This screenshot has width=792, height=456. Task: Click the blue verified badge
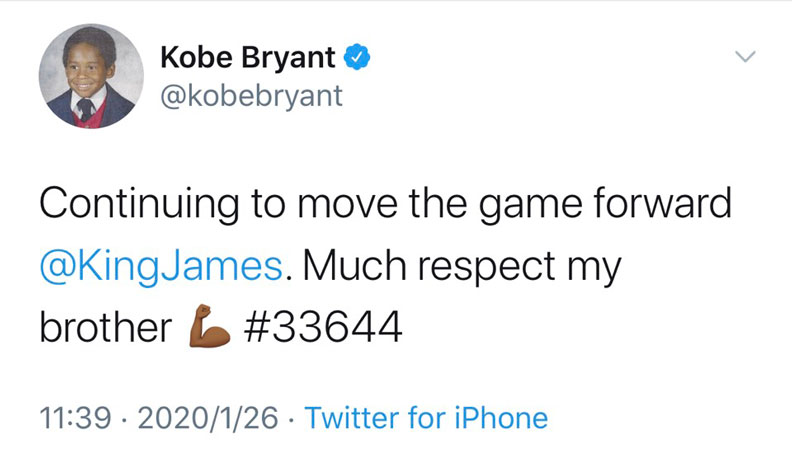click(x=358, y=58)
